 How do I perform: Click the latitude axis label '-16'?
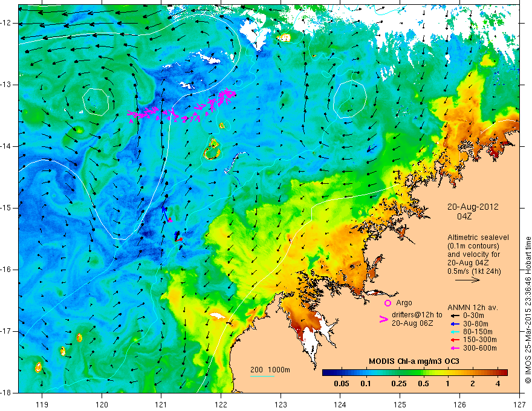pyautogui.click(x=6, y=270)
